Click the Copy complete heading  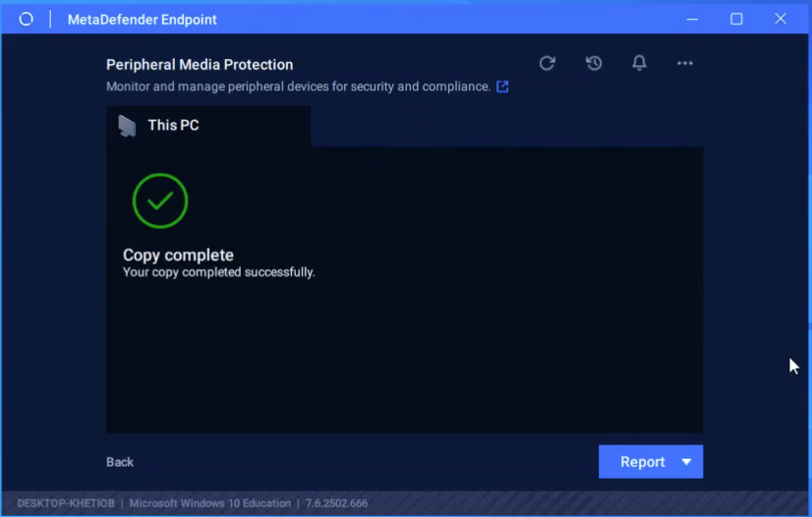click(x=178, y=256)
